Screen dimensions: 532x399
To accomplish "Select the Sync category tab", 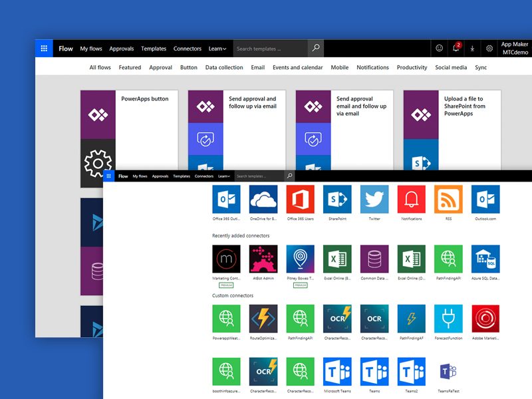I will [481, 67].
